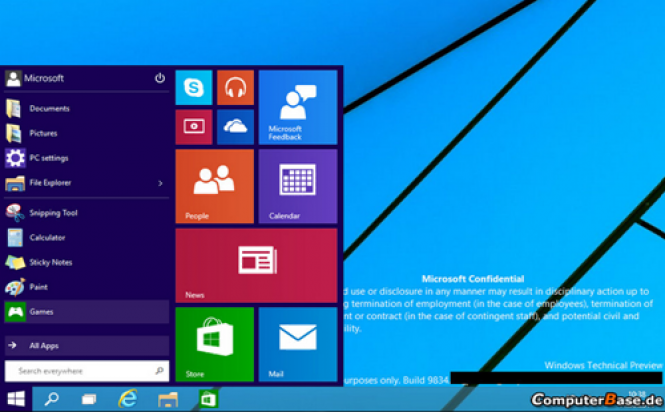
Task: Click the Microsoft user account avatar
Action: (x=13, y=78)
